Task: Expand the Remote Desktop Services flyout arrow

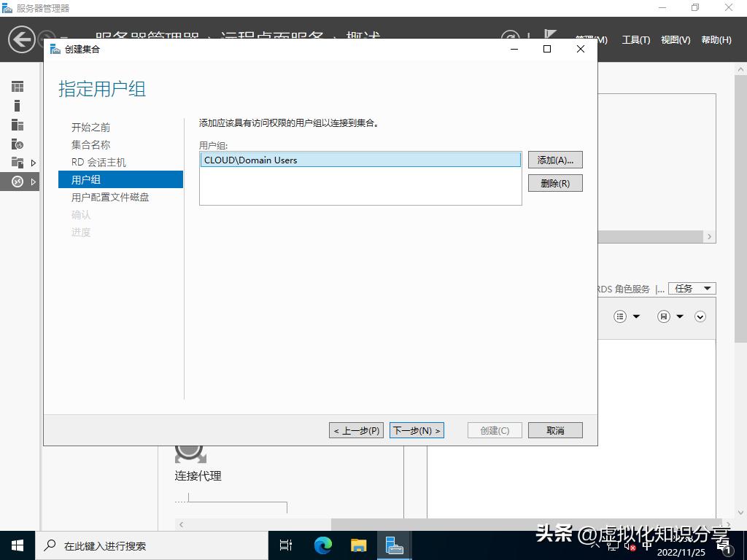Action: [x=34, y=182]
